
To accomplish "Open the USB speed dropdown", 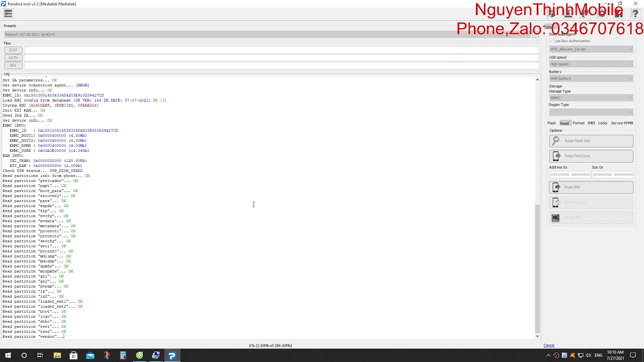I will 591,64.
